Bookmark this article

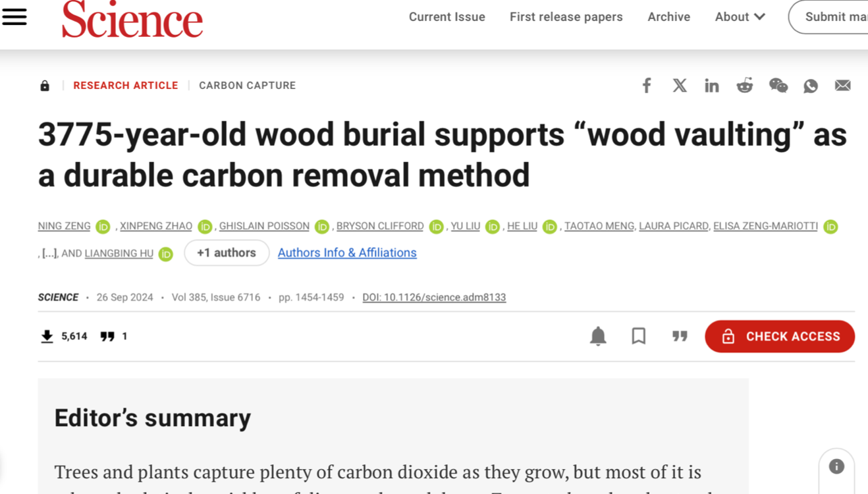point(639,336)
